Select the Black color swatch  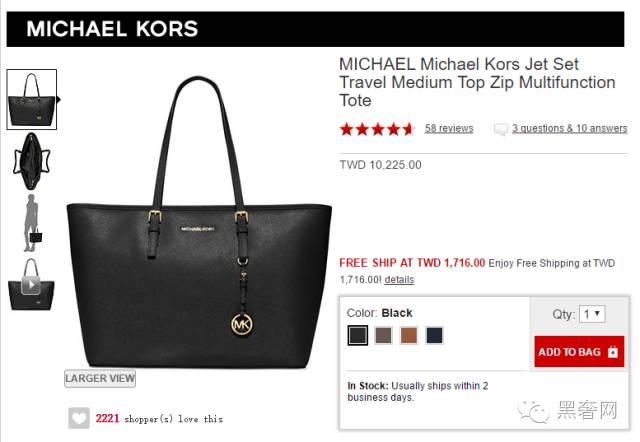[358, 335]
